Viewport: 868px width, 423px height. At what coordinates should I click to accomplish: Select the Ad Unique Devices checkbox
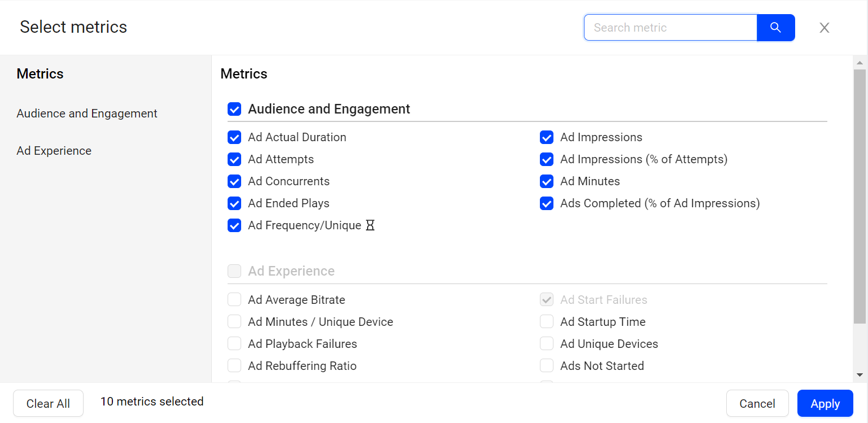tap(546, 344)
